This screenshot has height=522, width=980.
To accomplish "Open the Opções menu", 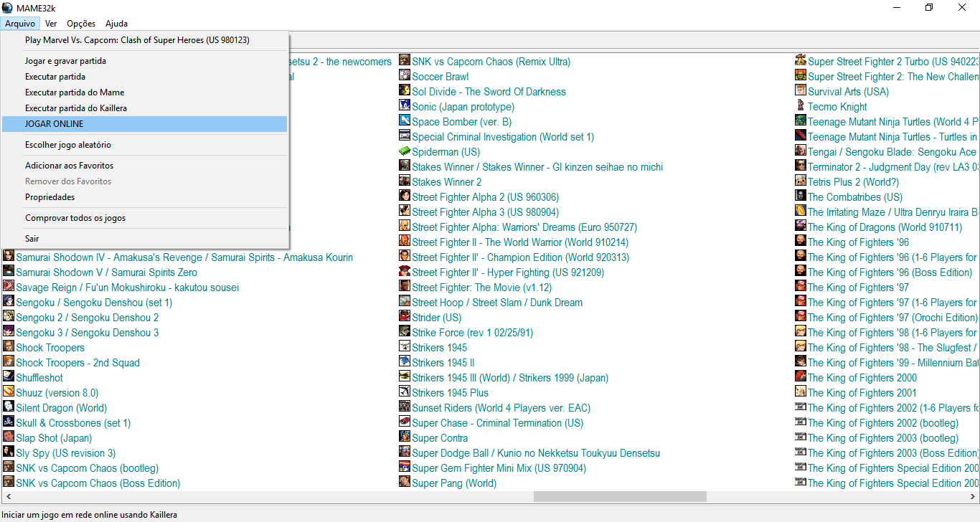I will tap(81, 24).
